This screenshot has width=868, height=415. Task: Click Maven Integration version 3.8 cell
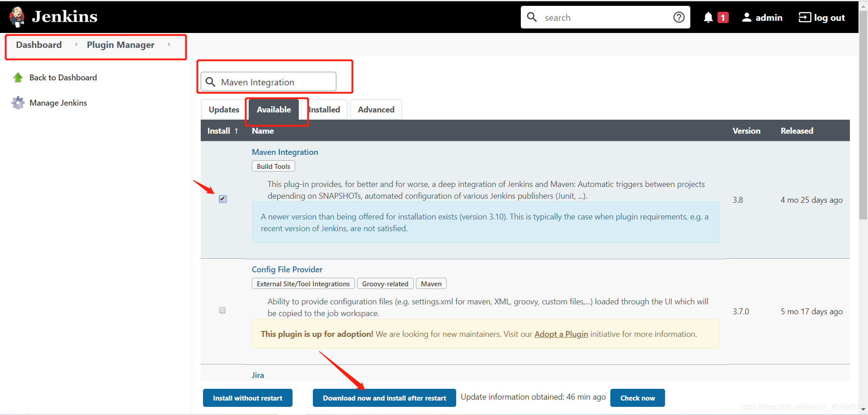(738, 200)
